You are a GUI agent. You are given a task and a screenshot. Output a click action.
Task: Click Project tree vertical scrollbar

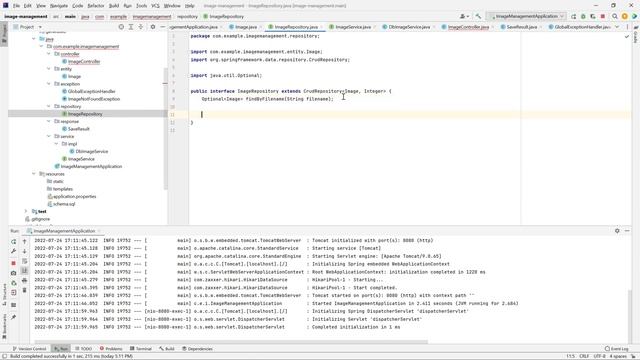[x=165, y=128]
